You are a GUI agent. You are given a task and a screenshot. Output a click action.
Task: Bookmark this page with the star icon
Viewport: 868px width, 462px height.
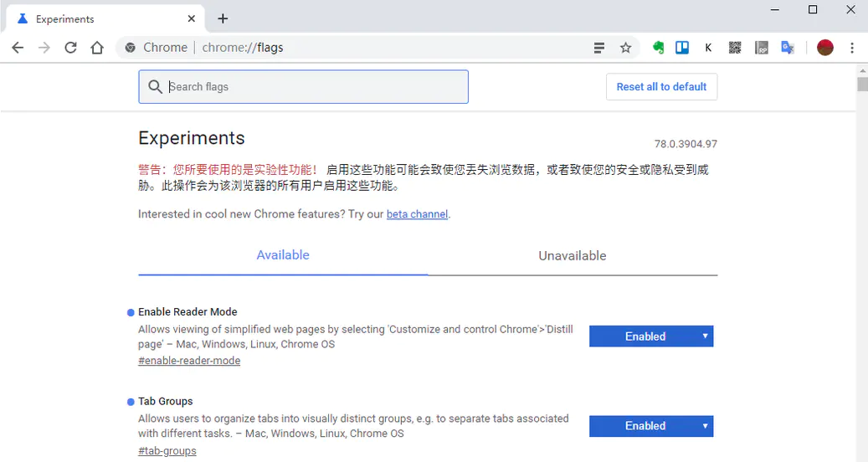pos(625,48)
